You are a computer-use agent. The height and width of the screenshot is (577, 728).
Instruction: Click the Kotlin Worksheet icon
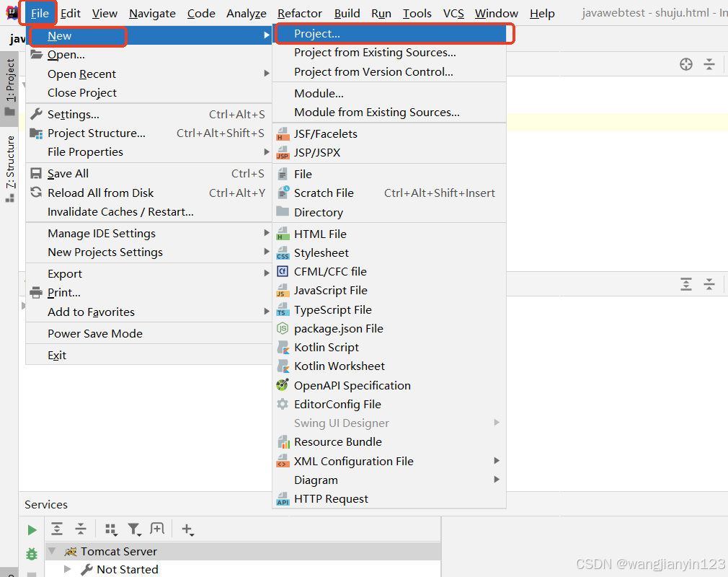(283, 366)
